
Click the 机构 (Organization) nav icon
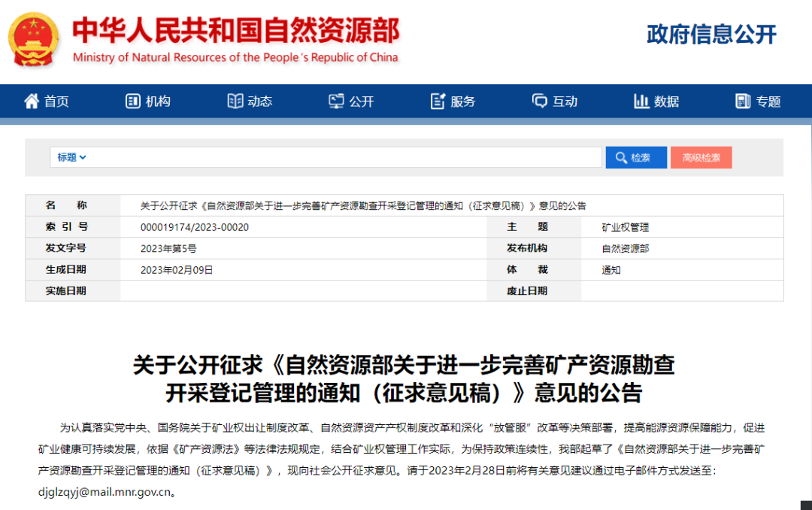tap(133, 101)
